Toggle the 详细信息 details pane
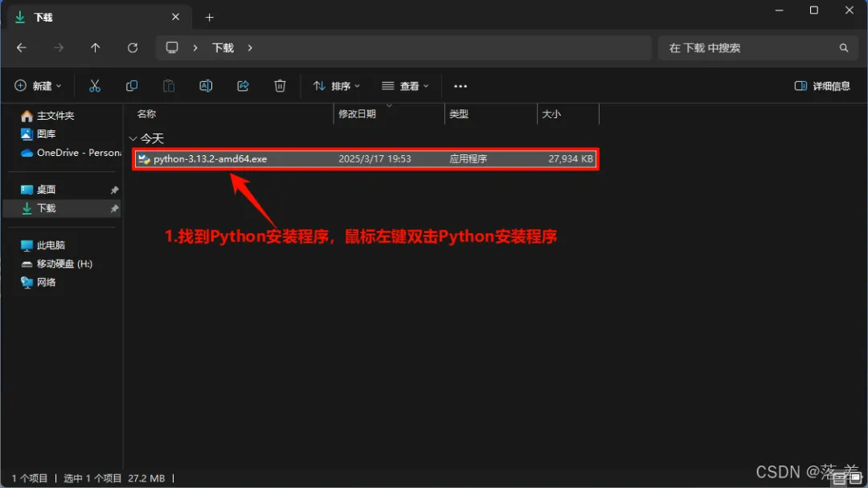868x488 pixels. (822, 86)
